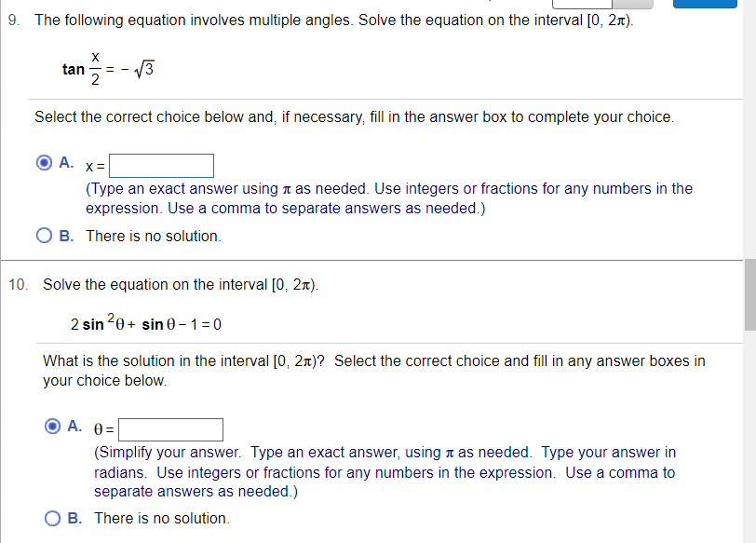
Task: Click the gray button at the top of the page
Action: tap(633, 4)
